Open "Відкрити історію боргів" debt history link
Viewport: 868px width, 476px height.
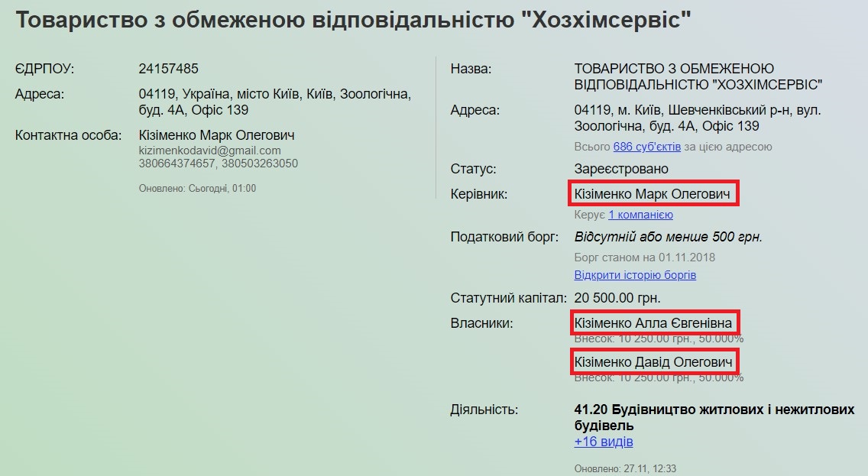coord(635,275)
